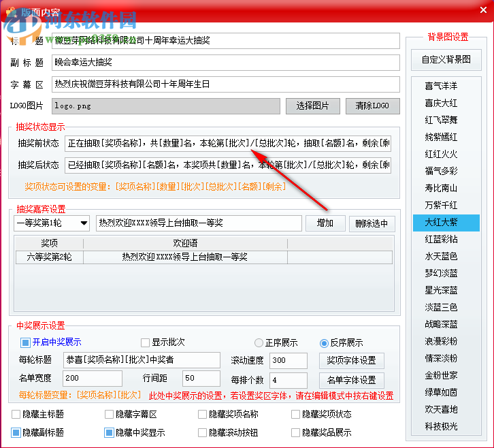Edit the 标题 title text field
This screenshot has width=494, height=448.
coord(226,41)
